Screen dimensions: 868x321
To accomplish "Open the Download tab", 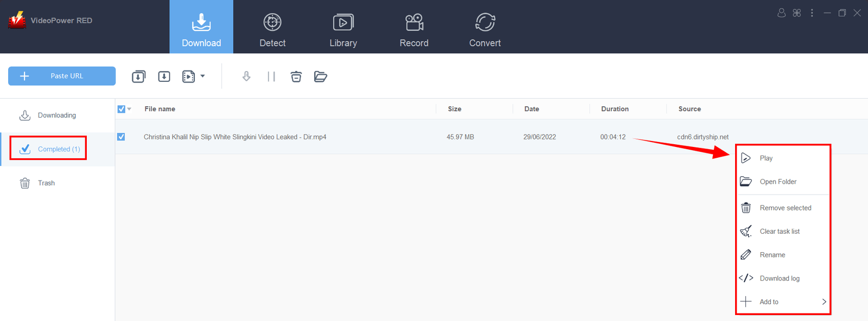I will [201, 27].
